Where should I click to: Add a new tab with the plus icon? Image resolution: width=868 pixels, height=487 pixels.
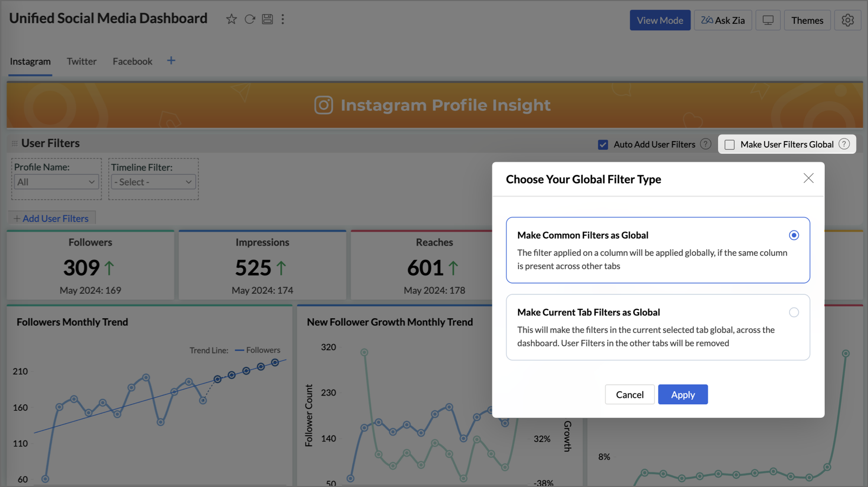pyautogui.click(x=171, y=61)
